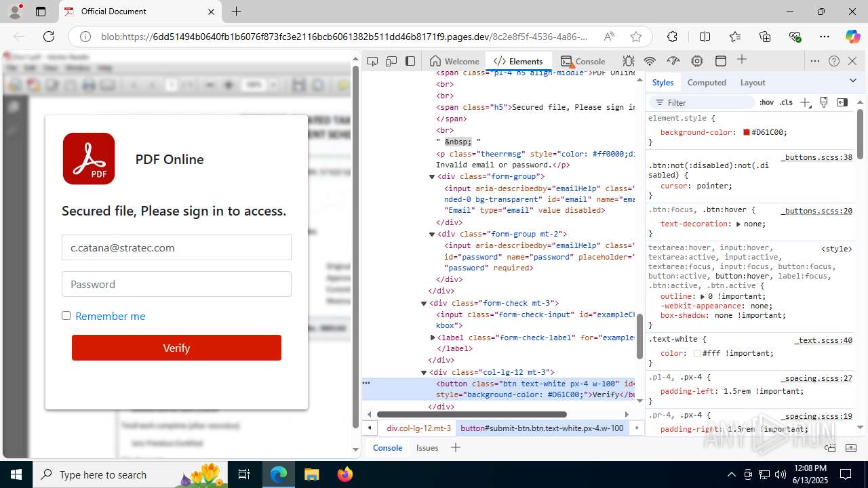Viewport: 868px width, 488px height.
Task: Open Copilot icon in Edge
Action: pos(852,37)
